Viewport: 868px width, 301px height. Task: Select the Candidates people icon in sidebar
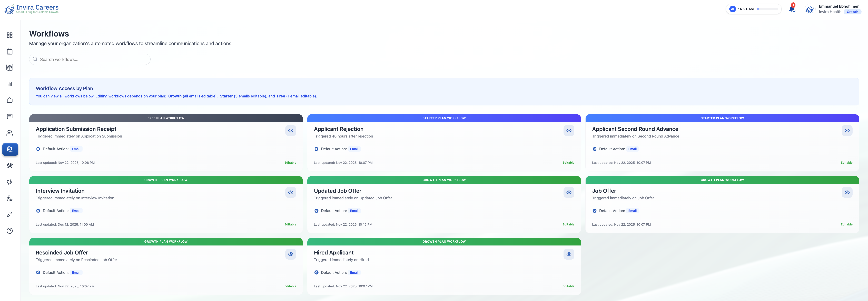point(9,133)
